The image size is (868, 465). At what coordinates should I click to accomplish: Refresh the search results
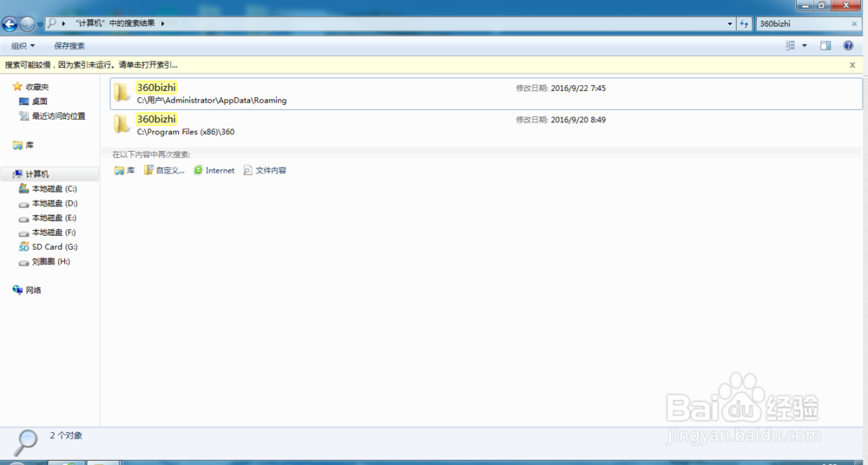pyautogui.click(x=744, y=23)
